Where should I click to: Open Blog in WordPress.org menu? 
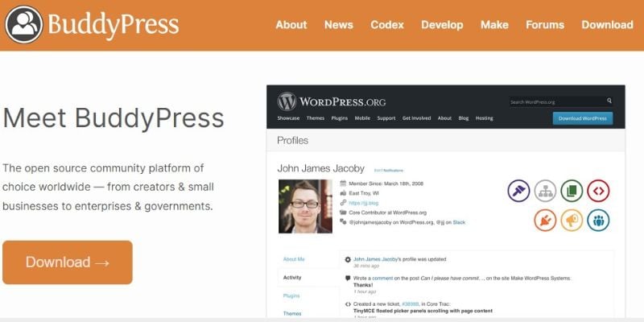point(464,118)
